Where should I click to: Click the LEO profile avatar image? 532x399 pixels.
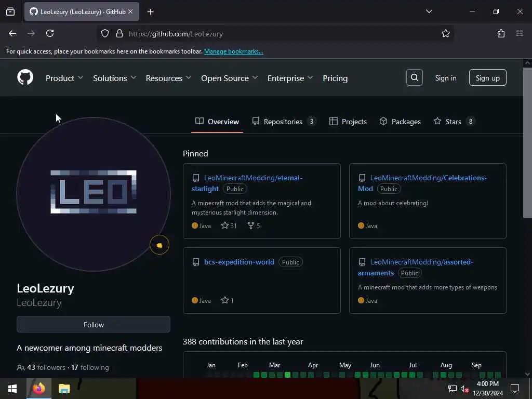coord(94,194)
